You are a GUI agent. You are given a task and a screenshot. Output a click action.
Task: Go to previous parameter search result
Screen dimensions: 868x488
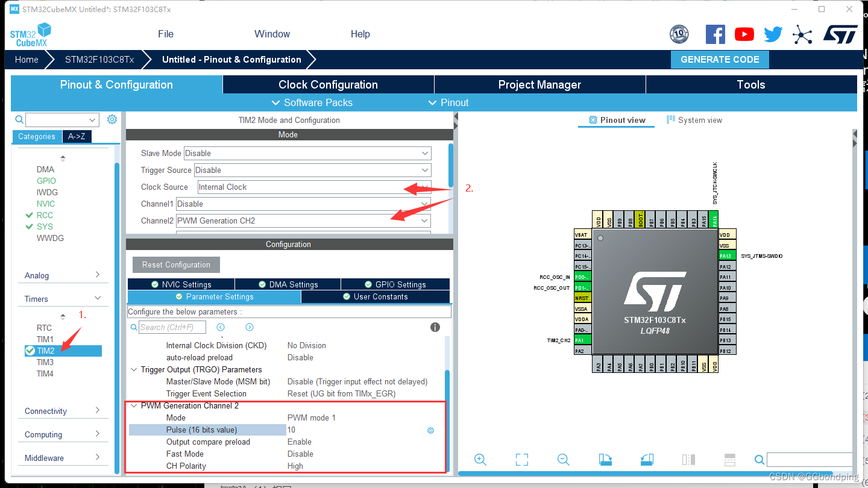click(x=221, y=327)
